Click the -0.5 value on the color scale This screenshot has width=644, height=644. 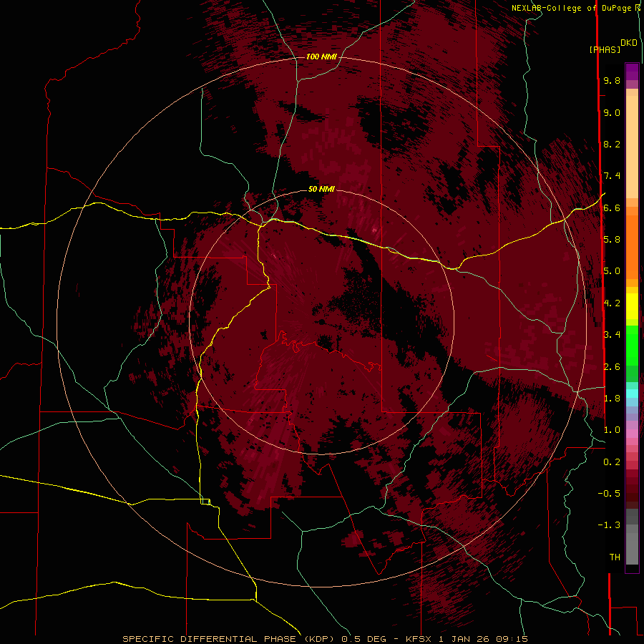pos(609,494)
